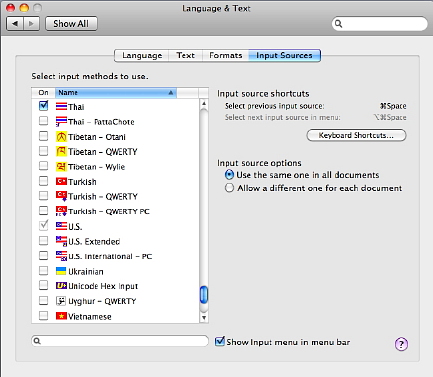Select the Tibetan – Wylie row text
The height and width of the screenshot is (377, 433).
(96, 167)
